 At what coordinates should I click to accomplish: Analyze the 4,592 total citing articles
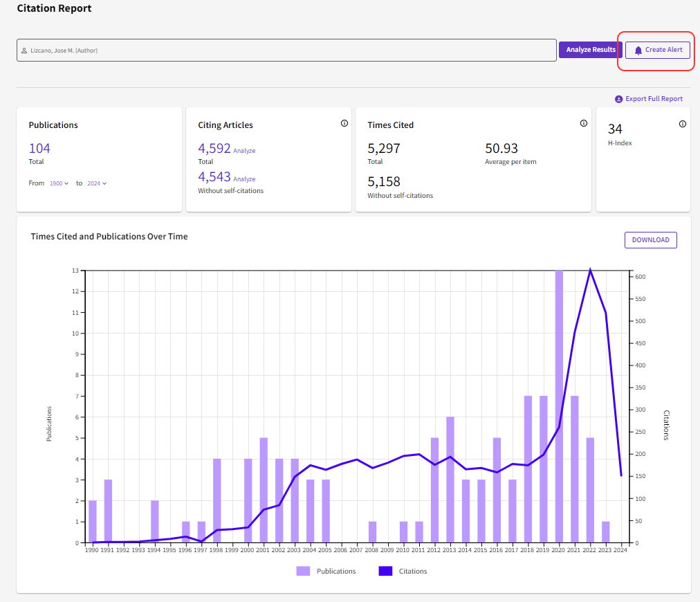click(x=244, y=151)
